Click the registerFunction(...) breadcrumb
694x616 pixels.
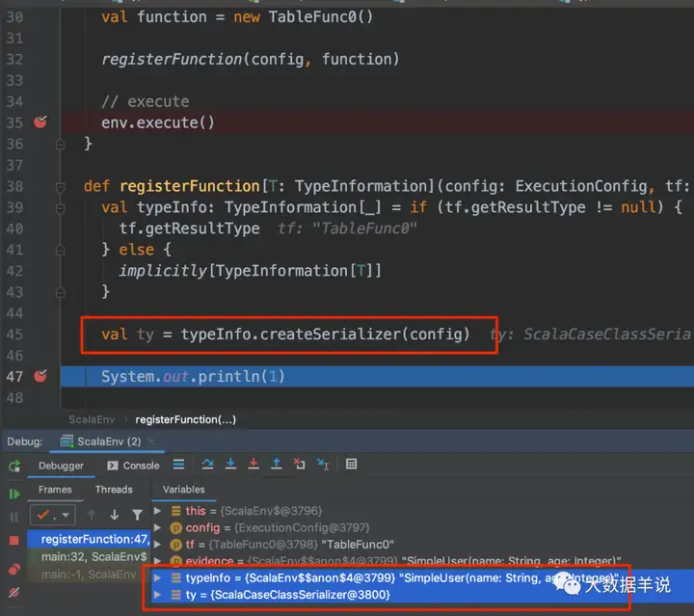tap(185, 419)
